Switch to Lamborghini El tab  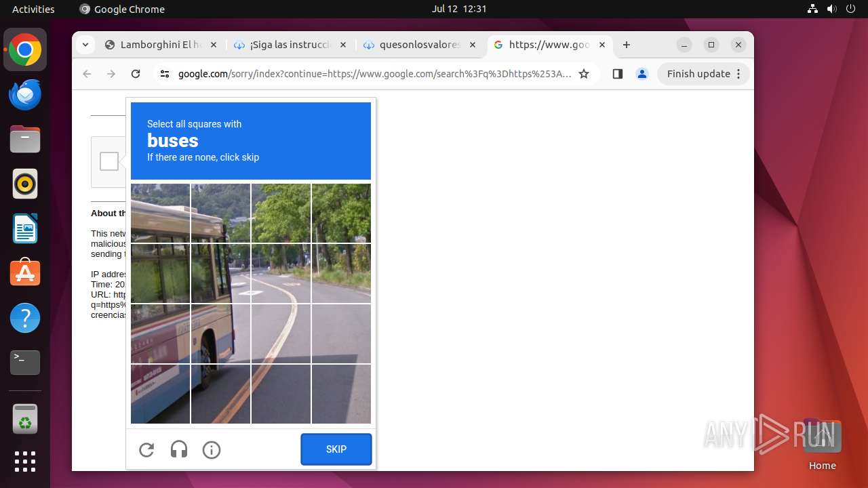161,45
